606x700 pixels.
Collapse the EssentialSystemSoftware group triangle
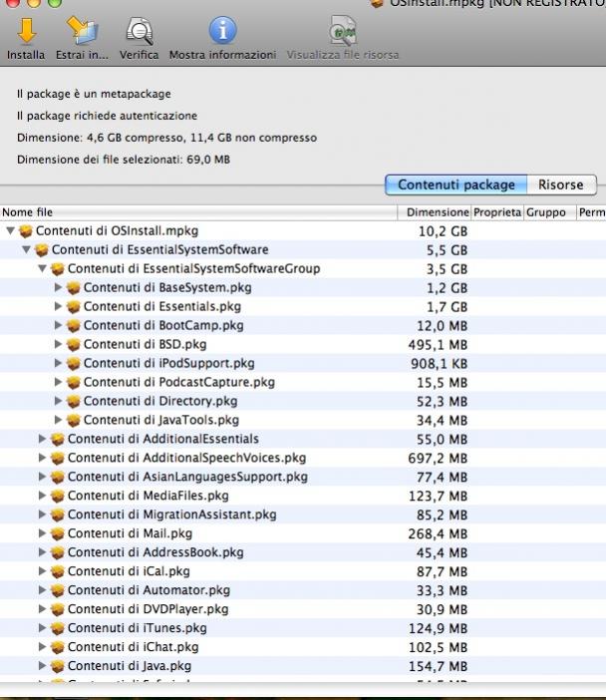(26, 249)
